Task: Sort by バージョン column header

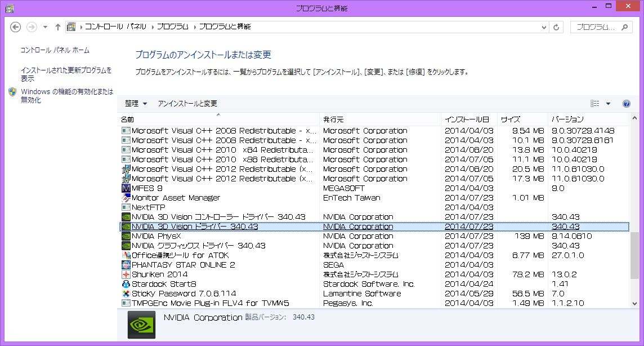Action: [588, 119]
